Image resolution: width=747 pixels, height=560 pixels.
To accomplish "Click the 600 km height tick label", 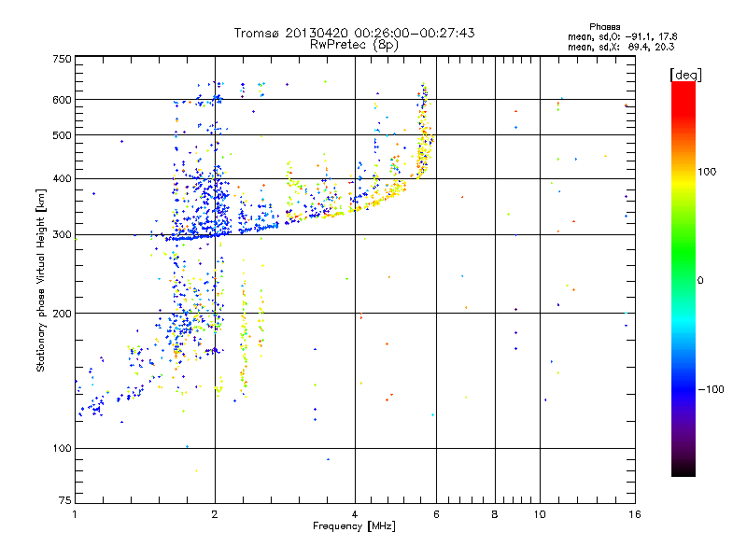I will tap(62, 100).
